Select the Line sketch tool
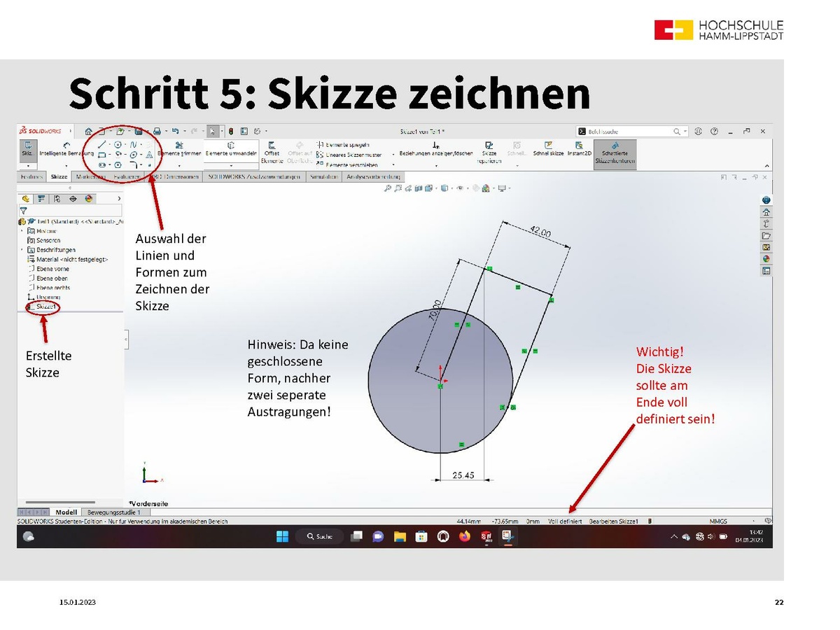The width and height of the screenshot is (840, 630). pyautogui.click(x=101, y=144)
